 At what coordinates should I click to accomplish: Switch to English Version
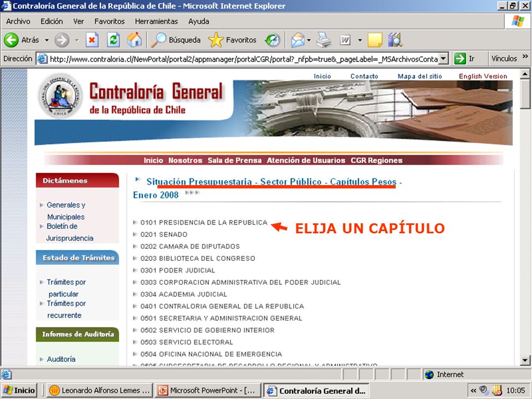[x=483, y=76]
